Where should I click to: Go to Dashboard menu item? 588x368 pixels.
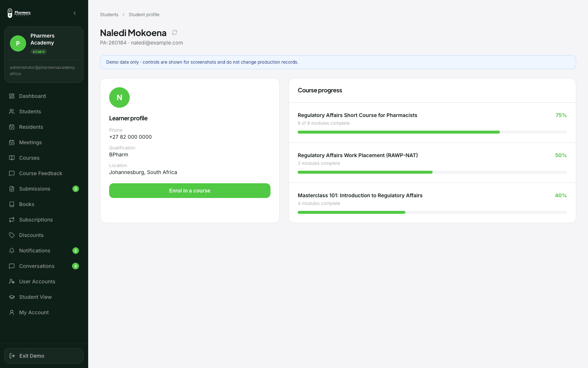click(x=44, y=96)
